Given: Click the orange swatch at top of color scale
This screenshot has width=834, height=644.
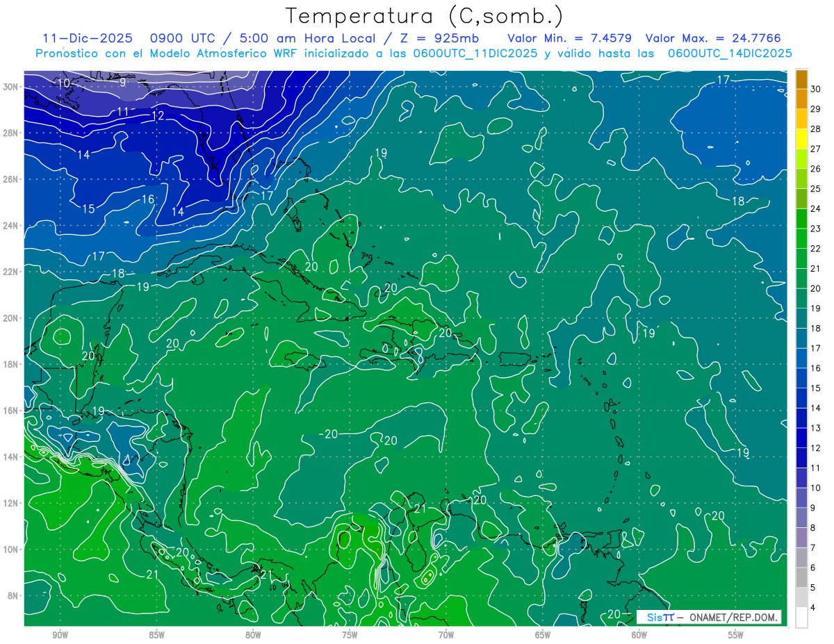Looking at the screenshot, I should click(x=801, y=79).
